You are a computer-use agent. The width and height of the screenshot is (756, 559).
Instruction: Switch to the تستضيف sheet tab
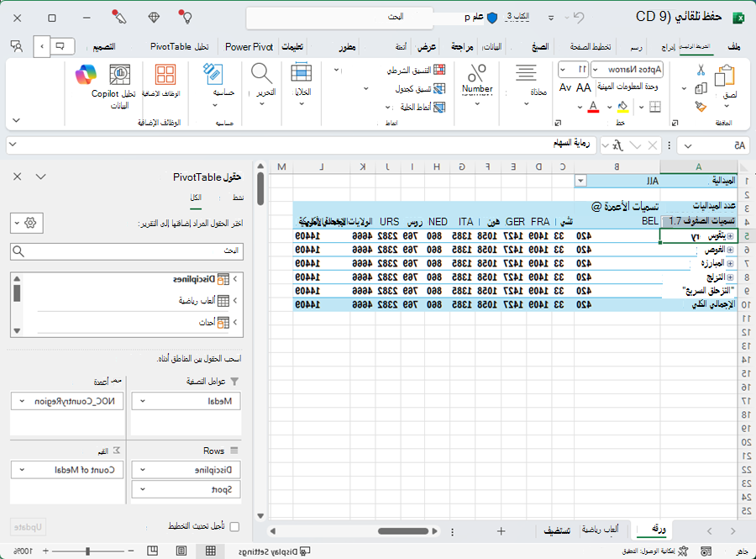pos(557,530)
